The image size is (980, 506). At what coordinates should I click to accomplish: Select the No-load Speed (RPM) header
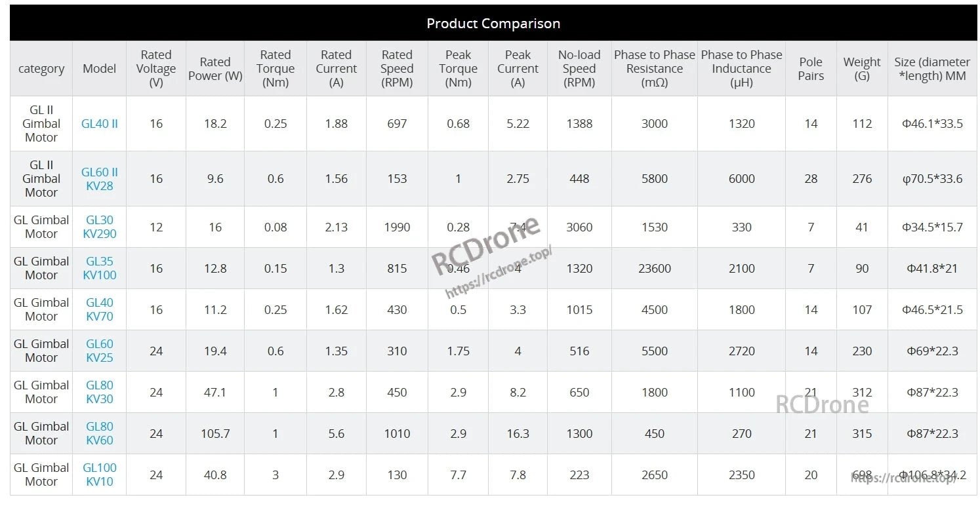(x=579, y=69)
